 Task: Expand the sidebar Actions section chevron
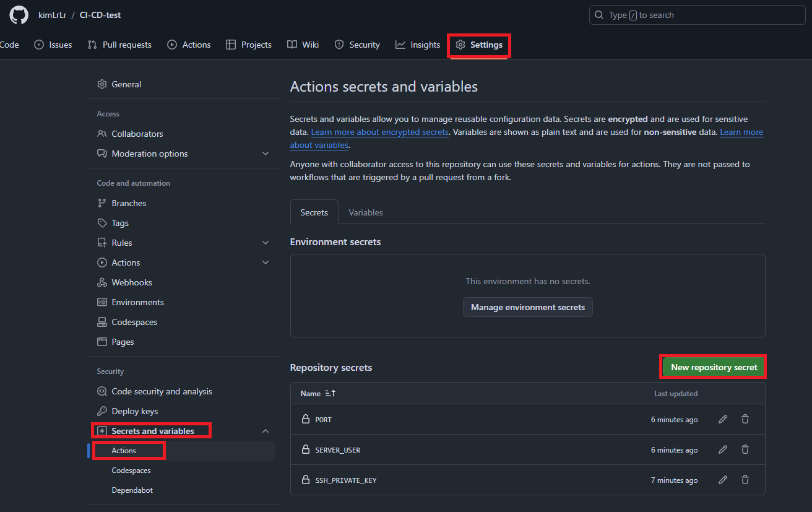[266, 263]
